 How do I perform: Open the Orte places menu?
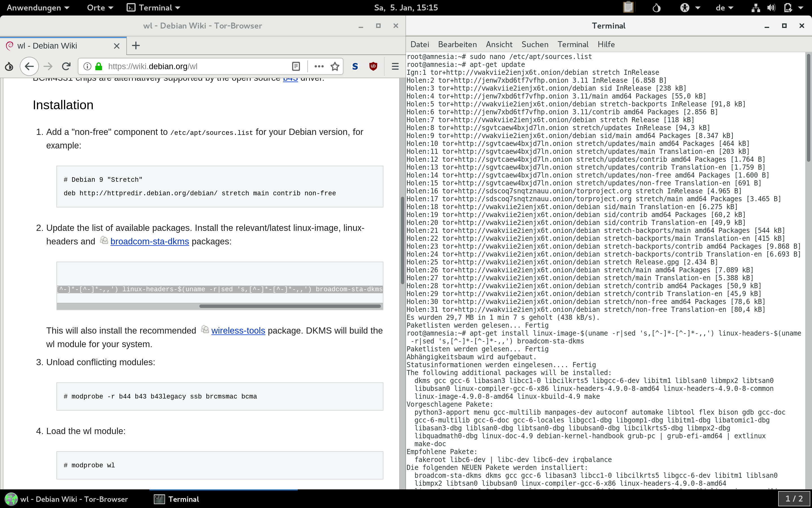pos(100,7)
